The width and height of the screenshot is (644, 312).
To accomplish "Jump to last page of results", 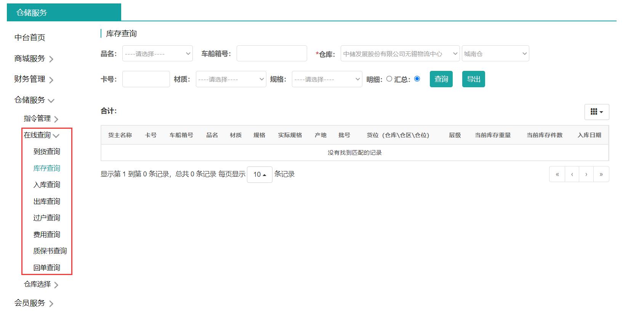I will 601,174.
